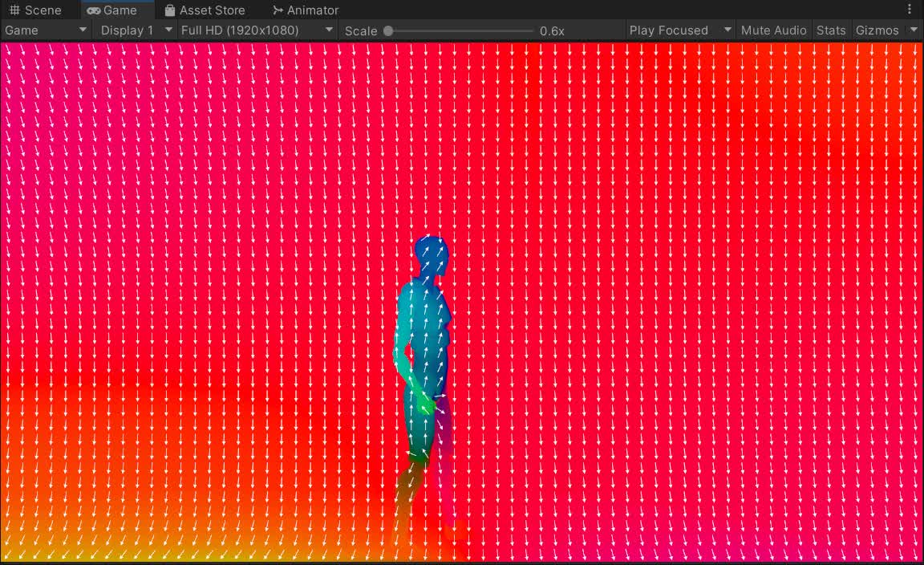
Task: Click the Animator tab icon
Action: [x=278, y=10]
